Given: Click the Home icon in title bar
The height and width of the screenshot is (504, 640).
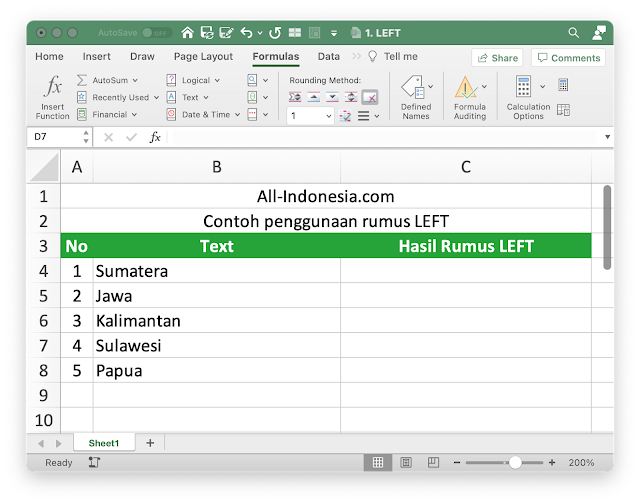Looking at the screenshot, I should pos(187,32).
